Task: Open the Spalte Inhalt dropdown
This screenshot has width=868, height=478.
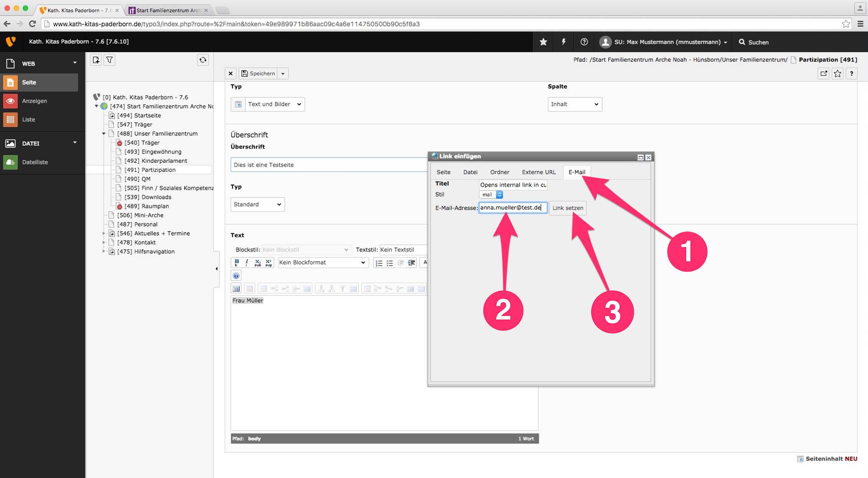Action: click(574, 104)
